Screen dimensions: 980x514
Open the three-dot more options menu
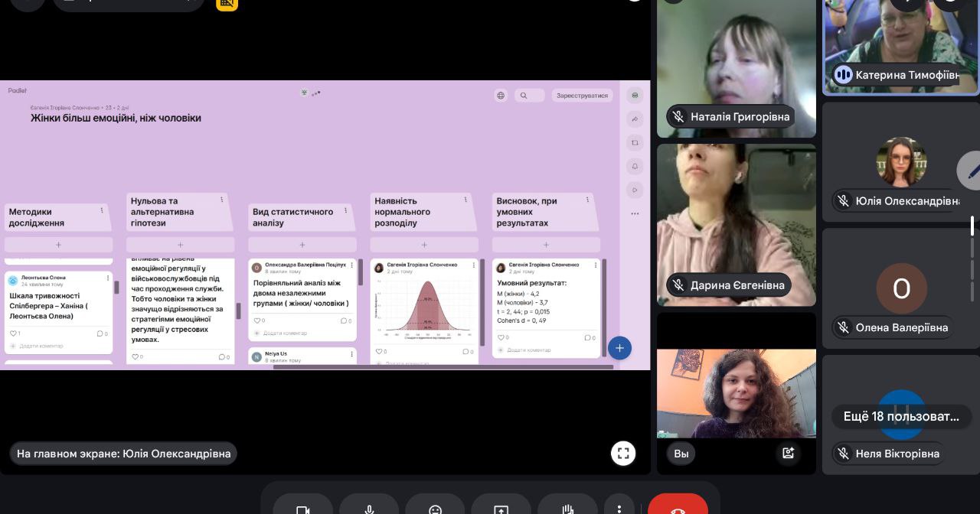coord(619,509)
